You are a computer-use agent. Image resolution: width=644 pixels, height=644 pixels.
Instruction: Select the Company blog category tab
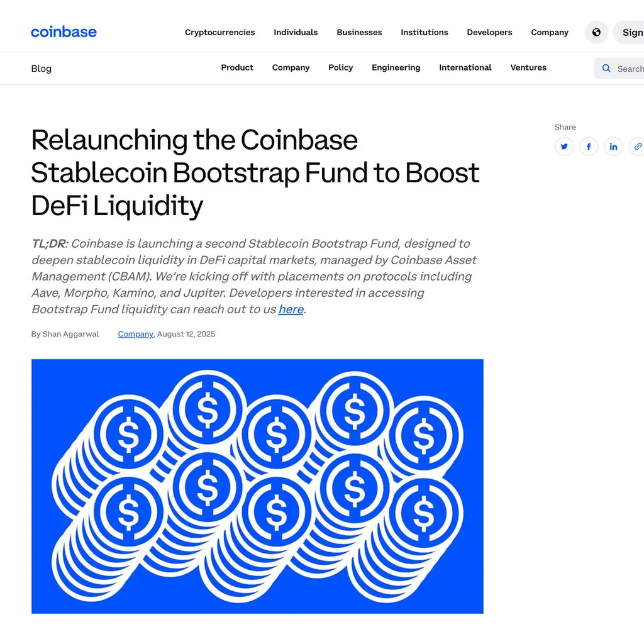tap(291, 67)
